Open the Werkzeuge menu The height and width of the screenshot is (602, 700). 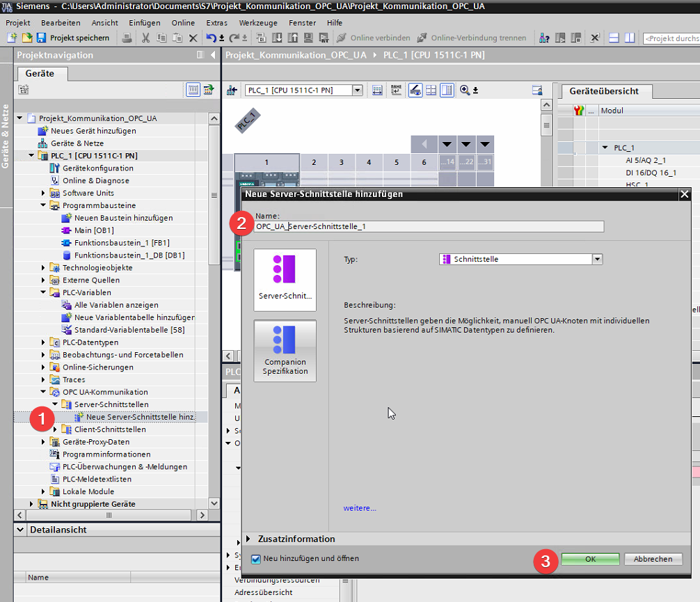258,23
